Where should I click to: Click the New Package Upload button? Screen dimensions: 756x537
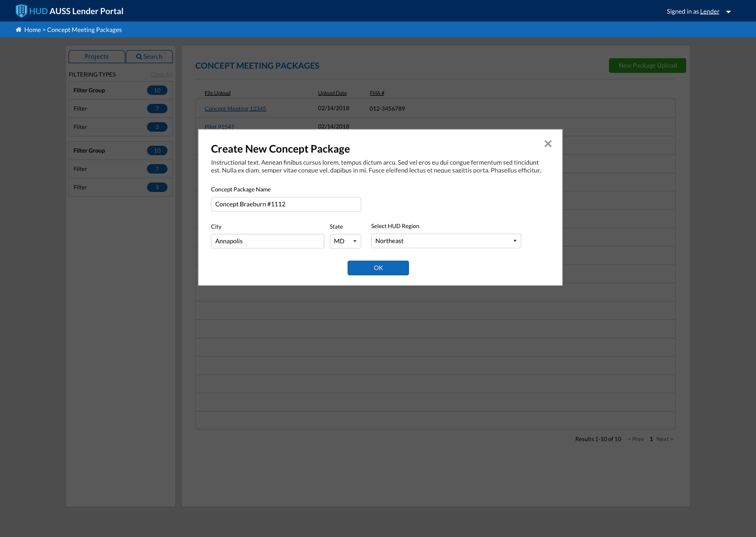coord(647,65)
